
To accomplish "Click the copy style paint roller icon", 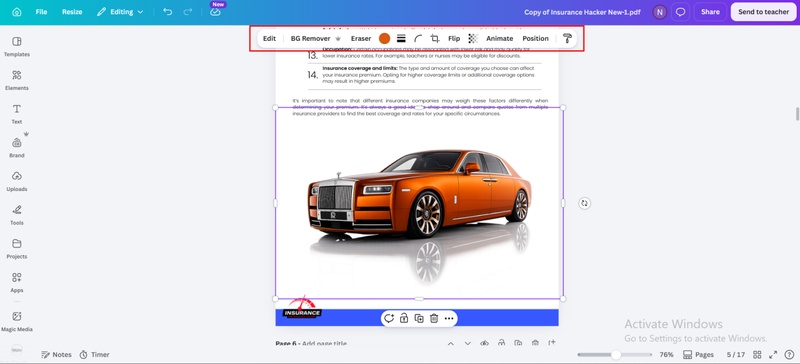I will pos(567,38).
